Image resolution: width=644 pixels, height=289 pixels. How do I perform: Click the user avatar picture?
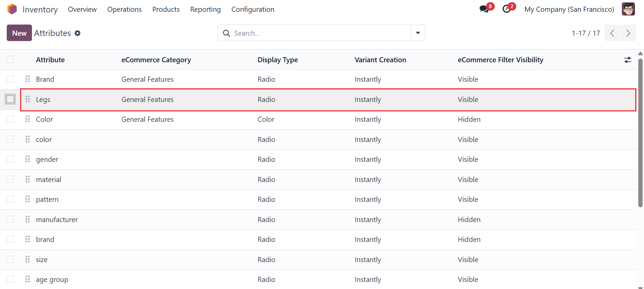628,9
